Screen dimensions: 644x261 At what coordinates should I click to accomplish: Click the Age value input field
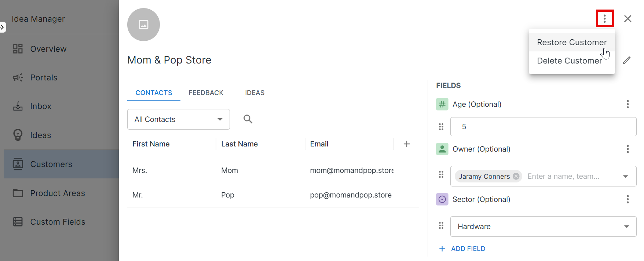[543, 127]
